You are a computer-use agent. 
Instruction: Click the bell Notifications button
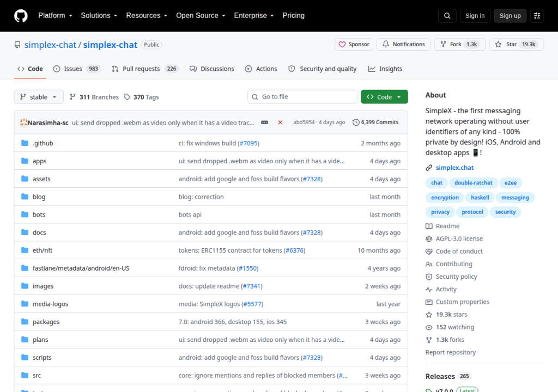(404, 45)
